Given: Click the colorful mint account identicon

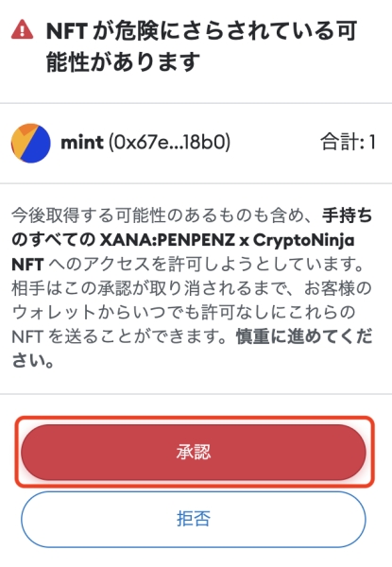Looking at the screenshot, I should pos(31,144).
